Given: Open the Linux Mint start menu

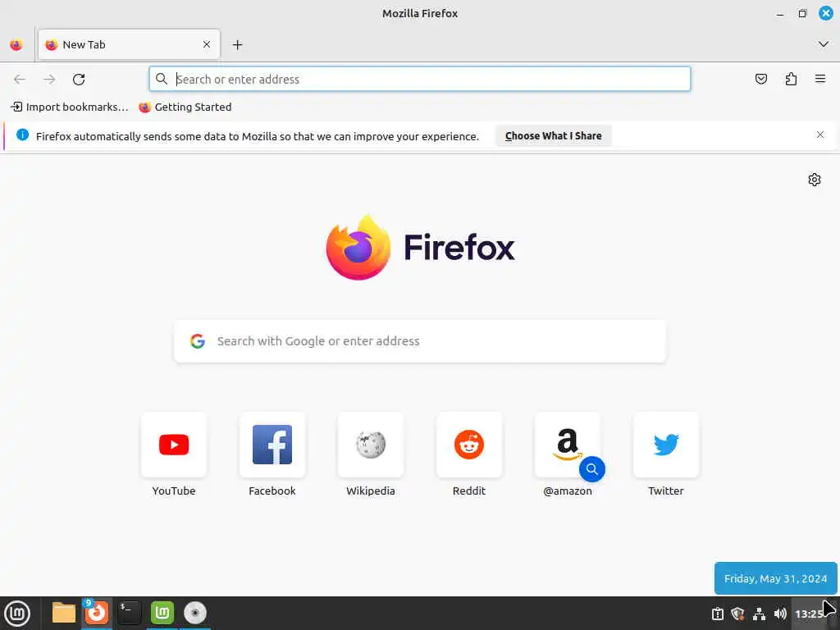Looking at the screenshot, I should pyautogui.click(x=17, y=614).
